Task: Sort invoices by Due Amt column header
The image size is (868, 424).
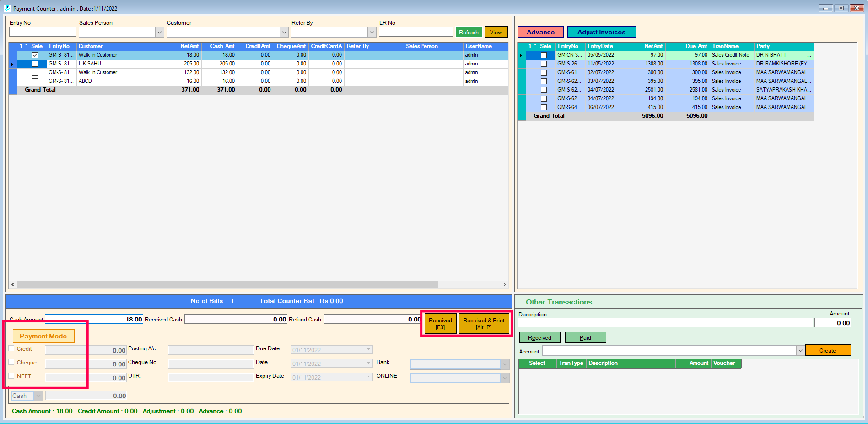Action: [687, 46]
